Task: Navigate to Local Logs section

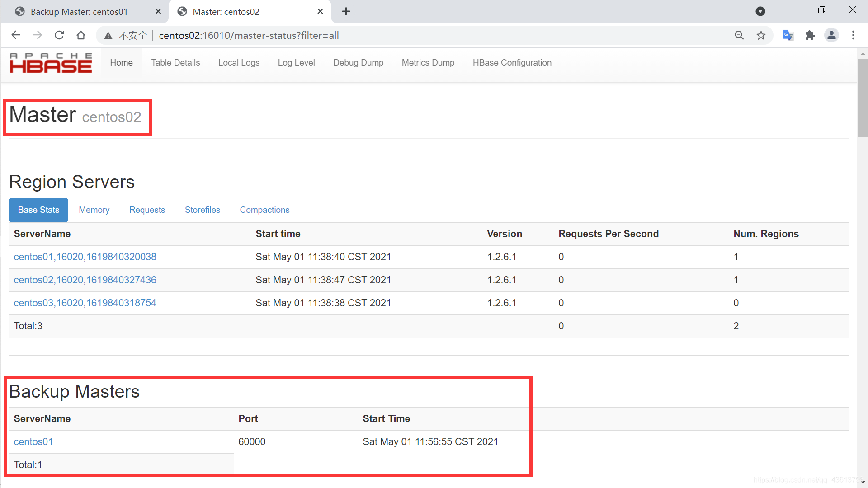Action: [239, 62]
